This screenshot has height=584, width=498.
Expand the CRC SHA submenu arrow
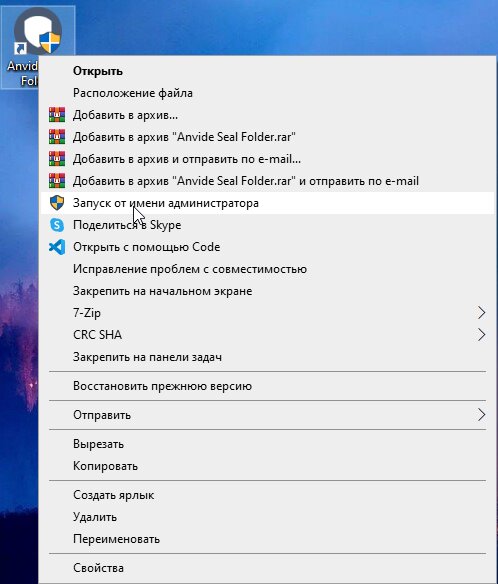click(481, 335)
